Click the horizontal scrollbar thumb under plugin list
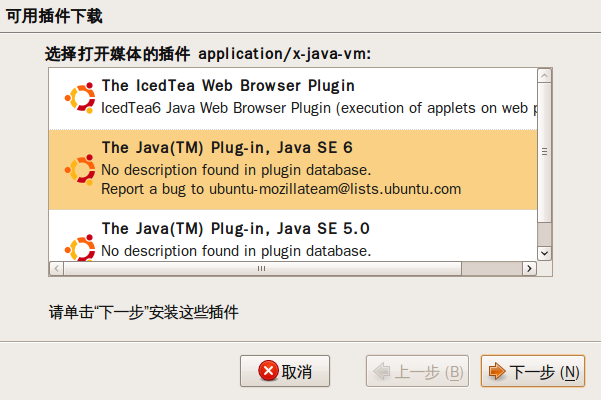Viewport: 601px width, 400px height. (263, 268)
